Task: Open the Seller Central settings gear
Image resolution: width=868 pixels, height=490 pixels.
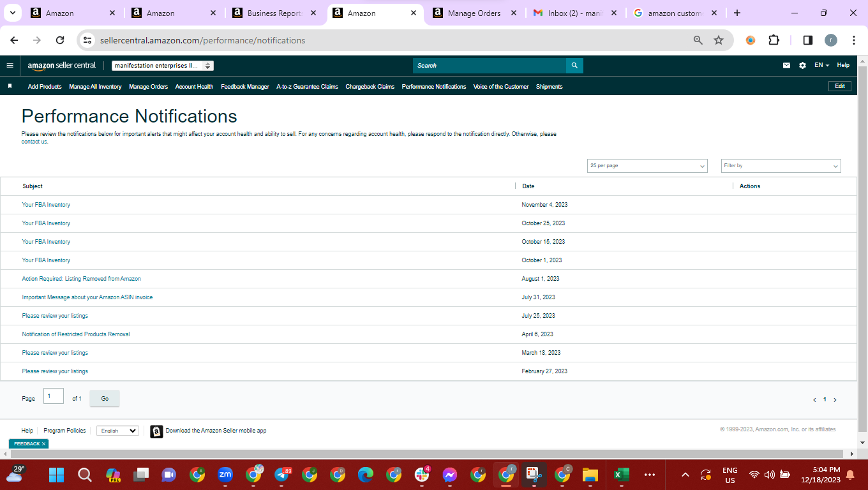Action: click(802, 65)
